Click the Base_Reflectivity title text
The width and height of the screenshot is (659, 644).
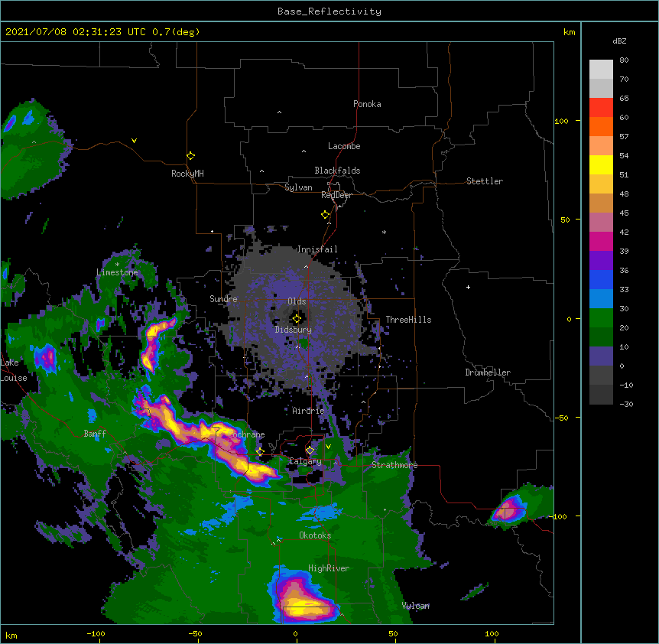pos(329,11)
